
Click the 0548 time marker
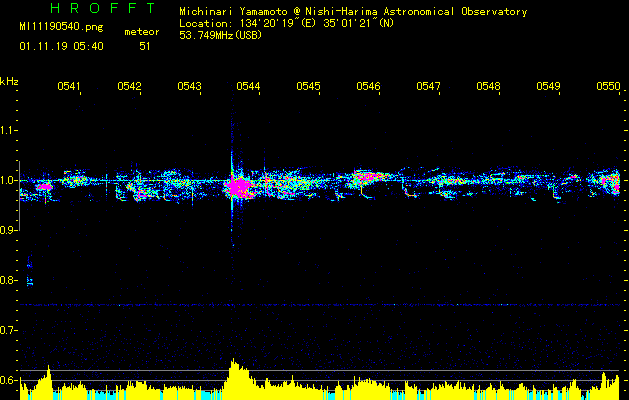point(488,86)
